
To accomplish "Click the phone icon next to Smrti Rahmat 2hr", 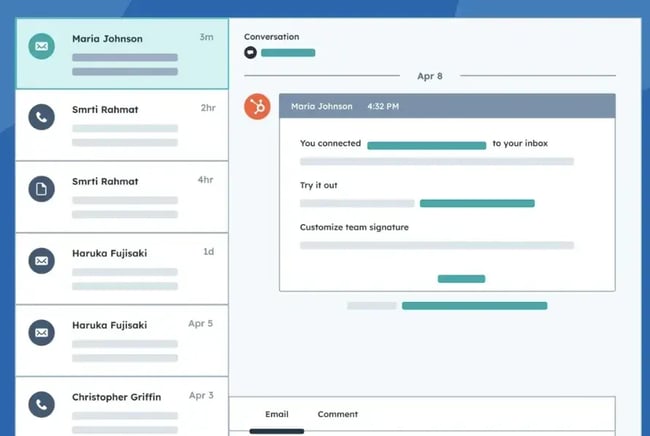I will tap(41, 117).
